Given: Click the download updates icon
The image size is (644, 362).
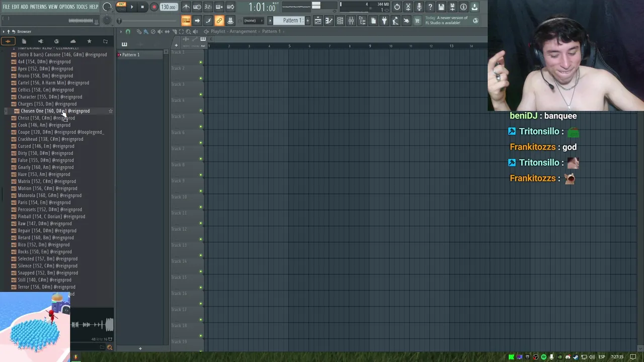Looking at the screenshot, I should click(x=474, y=7).
